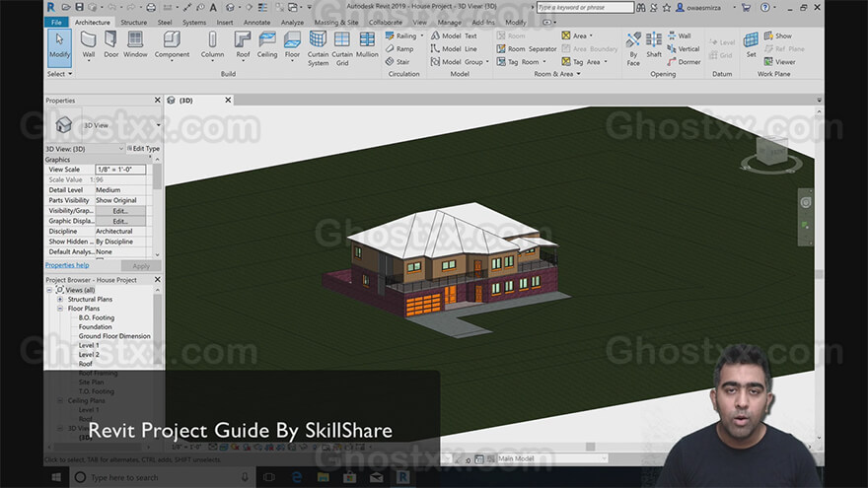
Task: Select the Wall tool
Action: click(89, 45)
